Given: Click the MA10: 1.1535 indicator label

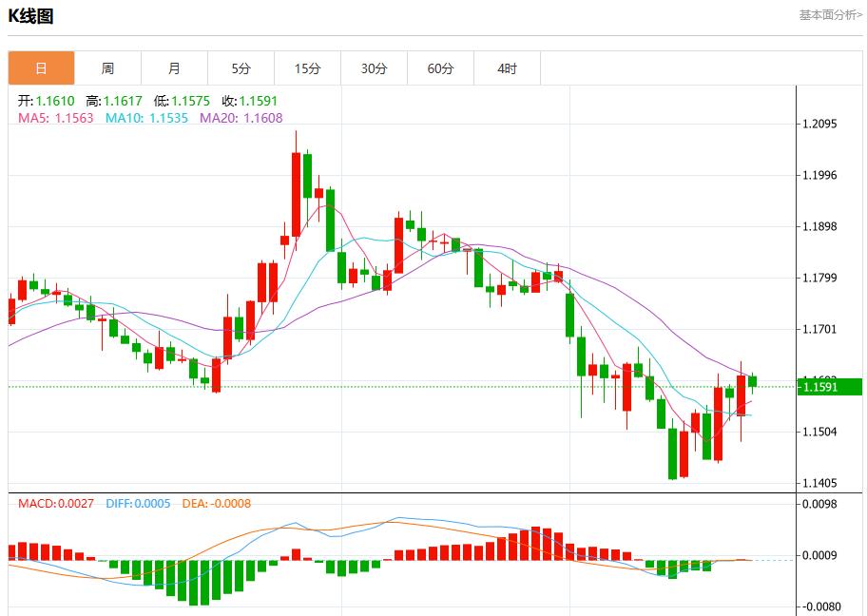Looking at the screenshot, I should coord(146,118).
